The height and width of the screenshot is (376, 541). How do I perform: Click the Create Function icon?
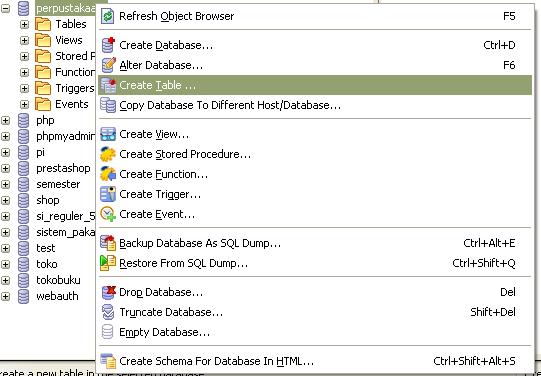click(108, 174)
